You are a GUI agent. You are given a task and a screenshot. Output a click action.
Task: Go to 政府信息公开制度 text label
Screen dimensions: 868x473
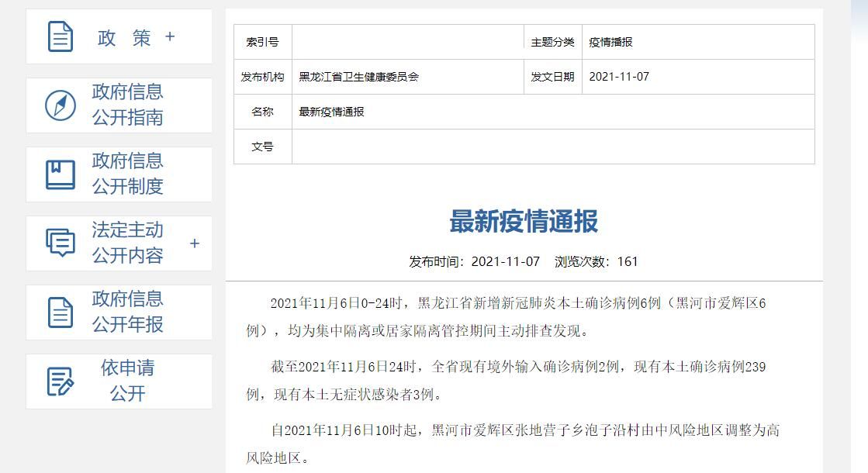pos(128,174)
